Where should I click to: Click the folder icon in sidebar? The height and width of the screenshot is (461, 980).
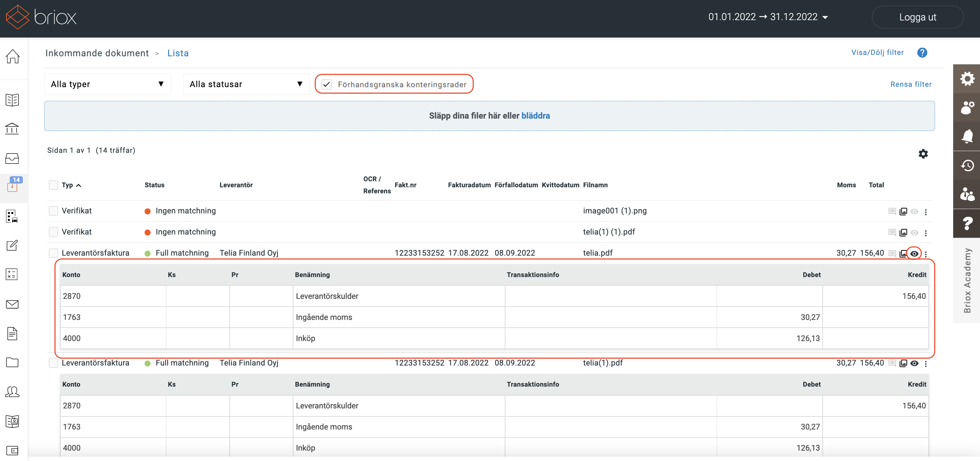(x=12, y=363)
